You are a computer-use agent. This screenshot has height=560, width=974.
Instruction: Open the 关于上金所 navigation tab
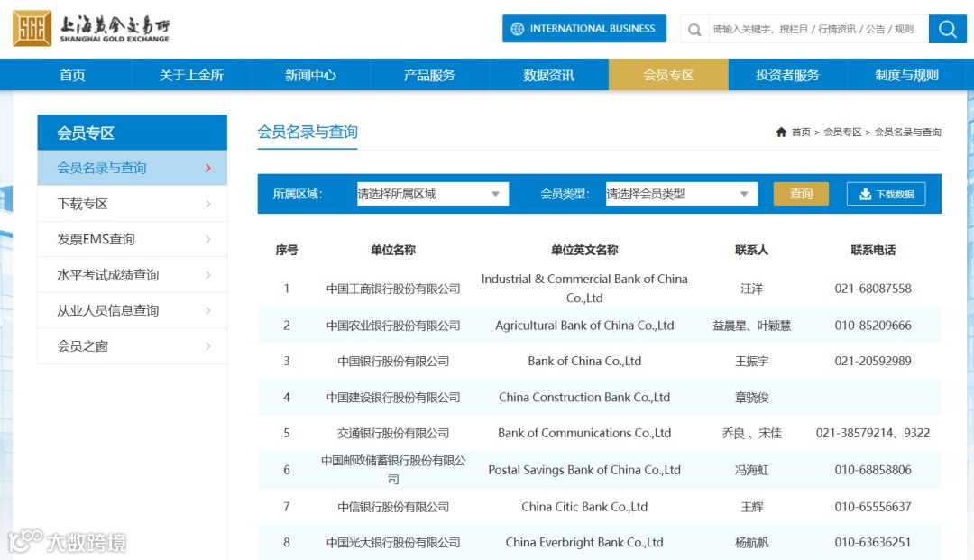(191, 75)
